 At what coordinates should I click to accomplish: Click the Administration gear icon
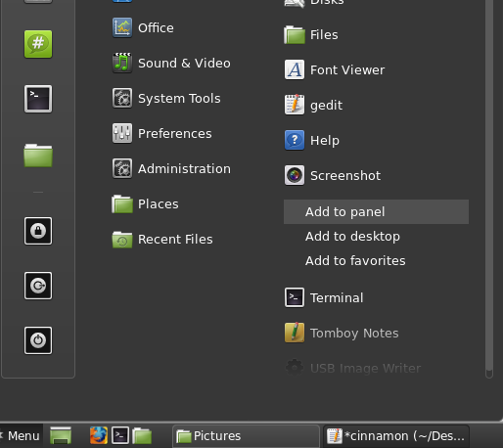point(122,168)
